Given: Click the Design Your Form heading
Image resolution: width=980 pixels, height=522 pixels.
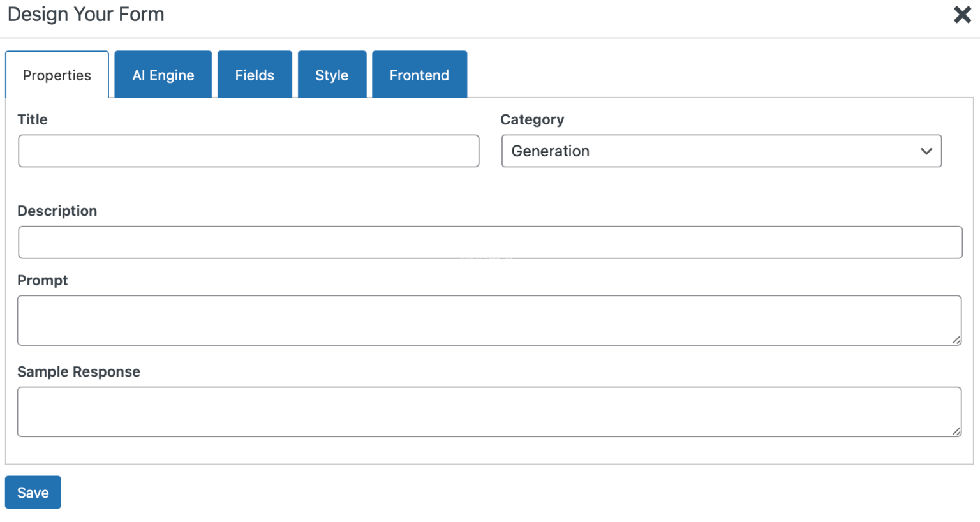Looking at the screenshot, I should point(86,14).
